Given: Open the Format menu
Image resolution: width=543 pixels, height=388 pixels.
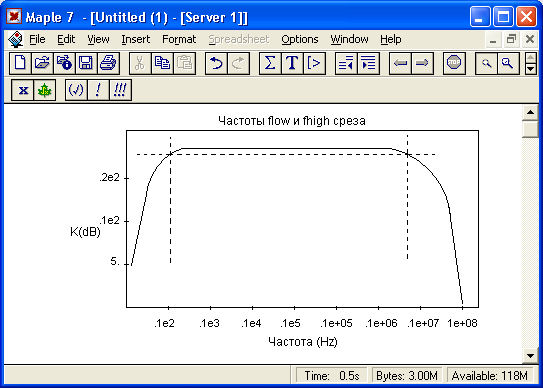Looking at the screenshot, I should click(179, 39).
